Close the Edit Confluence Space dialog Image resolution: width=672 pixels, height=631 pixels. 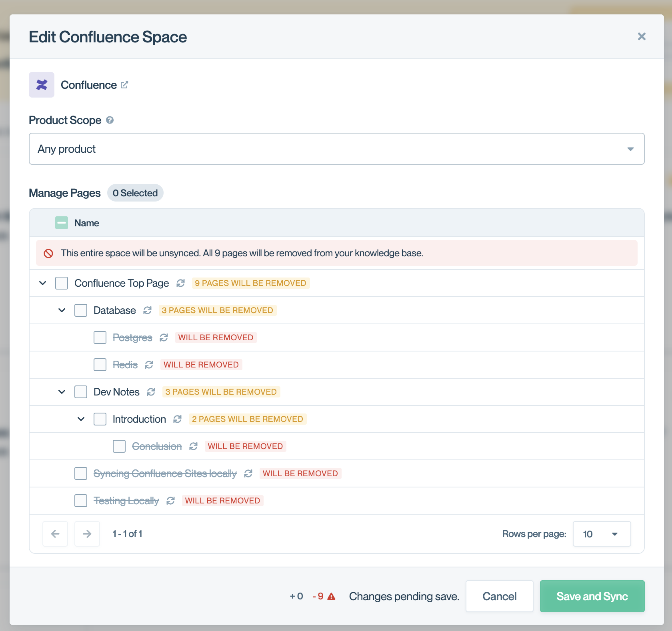click(642, 36)
